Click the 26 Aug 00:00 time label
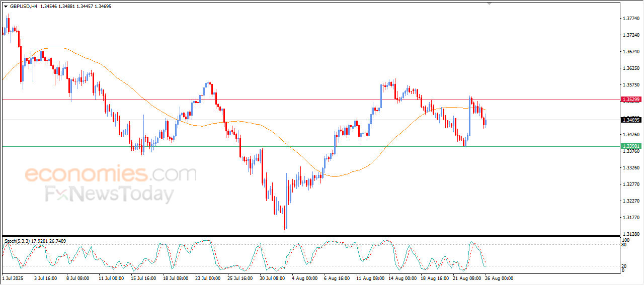This screenshot has height=285, width=644. point(499,278)
